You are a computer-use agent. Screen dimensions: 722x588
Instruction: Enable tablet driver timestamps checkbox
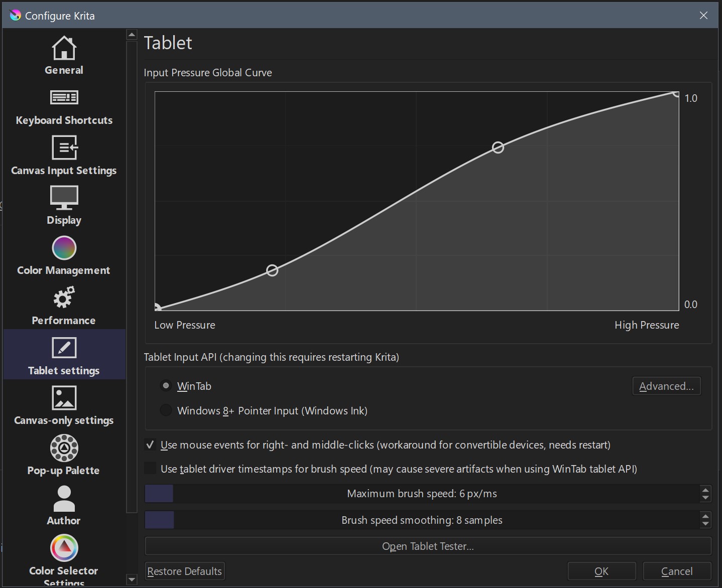point(150,469)
